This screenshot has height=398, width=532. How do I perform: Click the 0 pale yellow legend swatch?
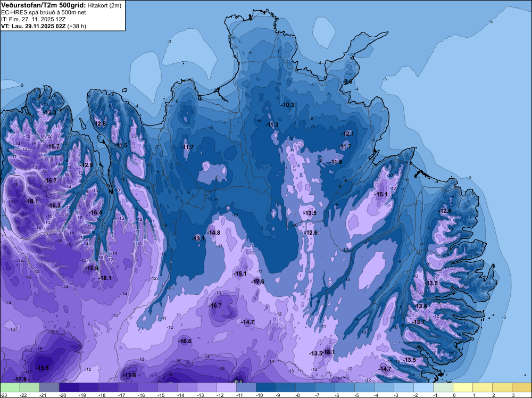click(x=462, y=387)
